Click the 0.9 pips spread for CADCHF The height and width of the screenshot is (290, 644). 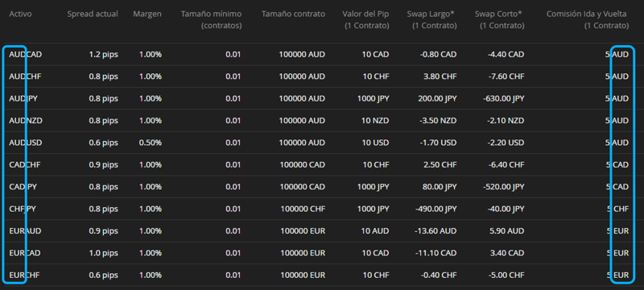104,164
